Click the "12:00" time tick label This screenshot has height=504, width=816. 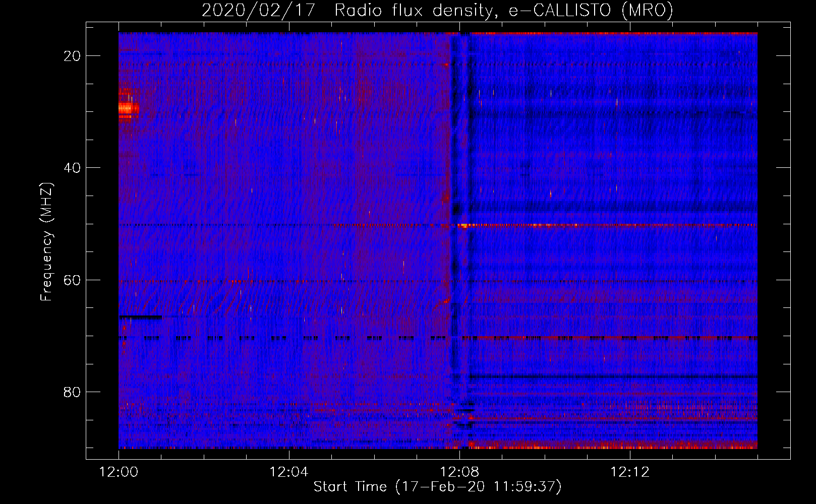tap(119, 472)
